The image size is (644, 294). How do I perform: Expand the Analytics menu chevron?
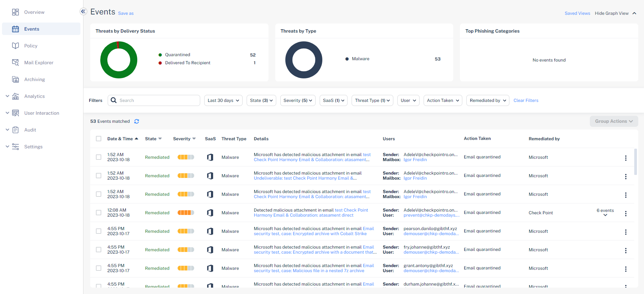7,96
